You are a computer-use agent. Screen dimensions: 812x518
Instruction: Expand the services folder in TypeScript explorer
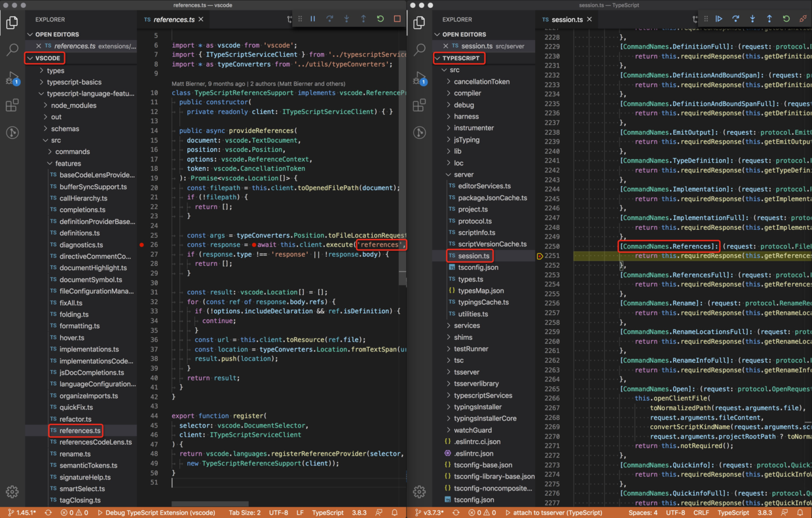click(466, 325)
